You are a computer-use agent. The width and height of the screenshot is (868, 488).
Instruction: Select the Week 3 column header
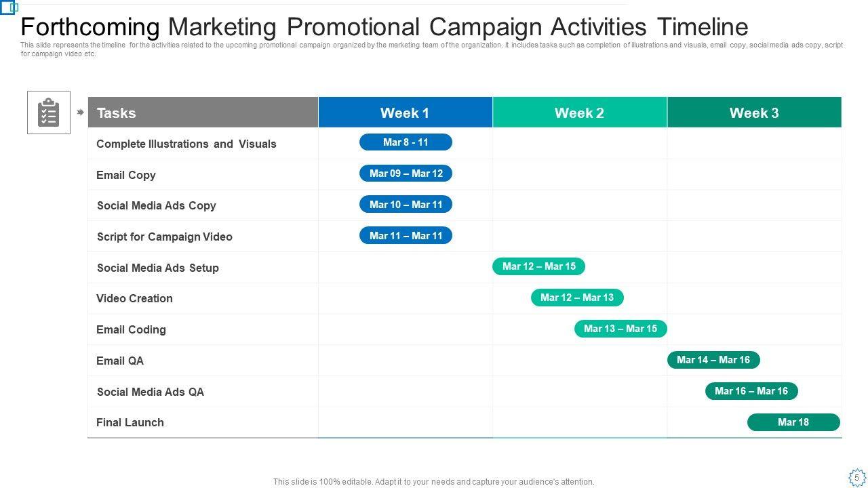[x=754, y=113]
